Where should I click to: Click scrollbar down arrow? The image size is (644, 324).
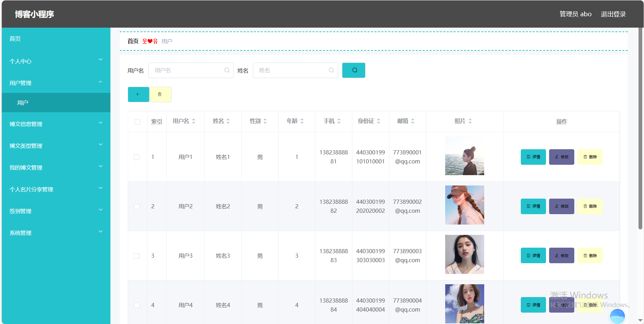[x=640, y=321]
